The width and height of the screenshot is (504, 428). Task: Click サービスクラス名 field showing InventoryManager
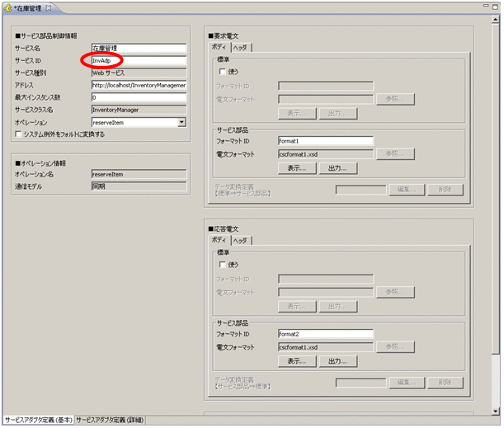139,110
